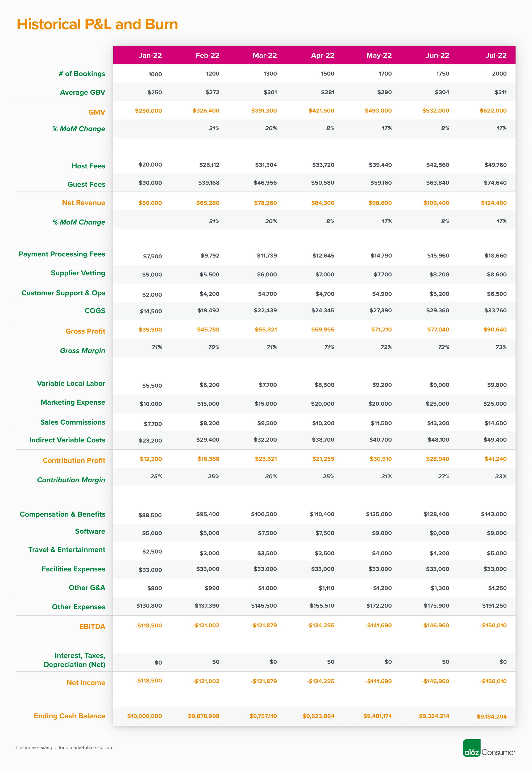Click the Contribution Profit row label

click(74, 460)
